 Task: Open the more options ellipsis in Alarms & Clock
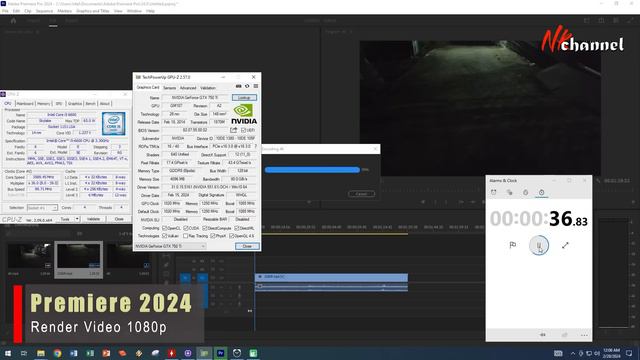point(584,335)
